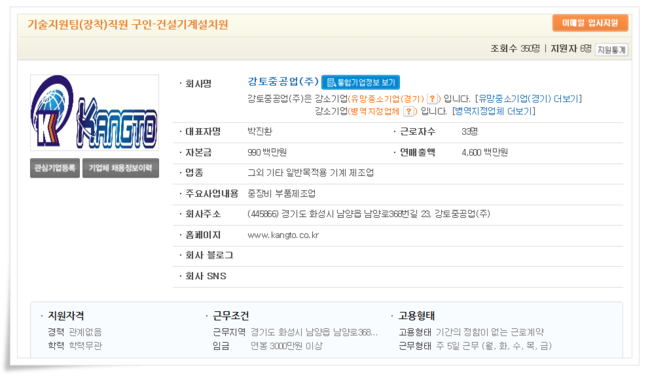The height and width of the screenshot is (376, 650).
Task: Click homepage address www.kangto.co.kr
Action: click(x=283, y=235)
